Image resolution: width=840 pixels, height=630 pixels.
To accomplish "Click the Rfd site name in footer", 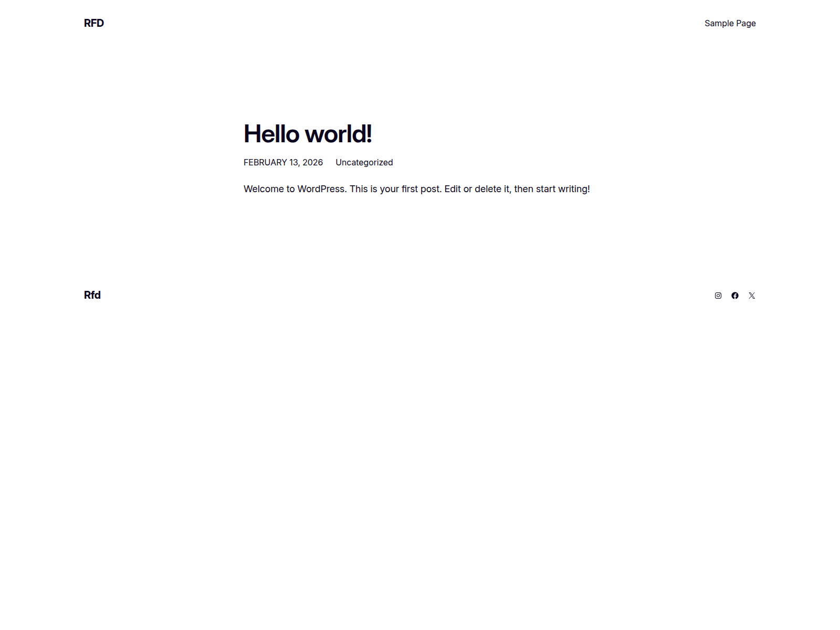I will pos(92,295).
